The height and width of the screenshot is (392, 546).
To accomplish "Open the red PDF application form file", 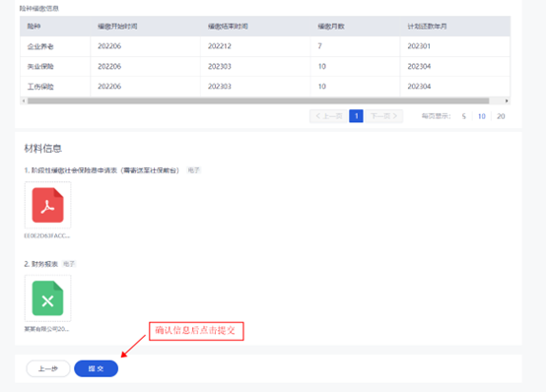I will point(47,205).
